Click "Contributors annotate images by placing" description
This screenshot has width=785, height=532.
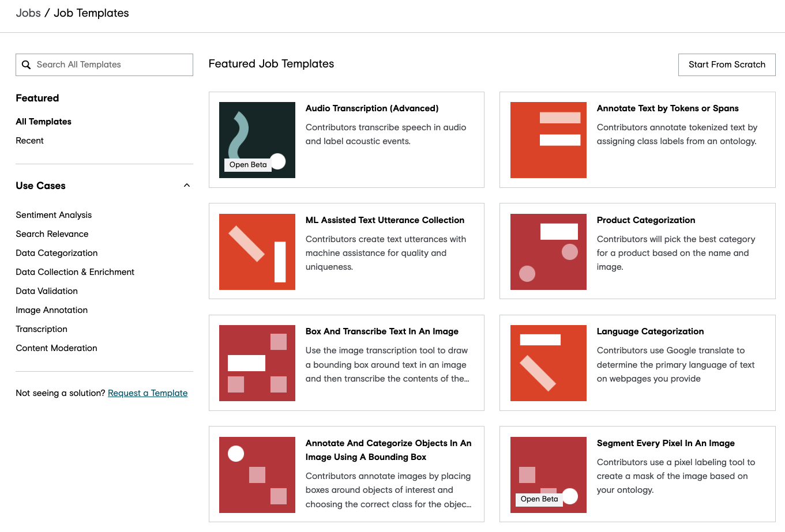point(388,490)
